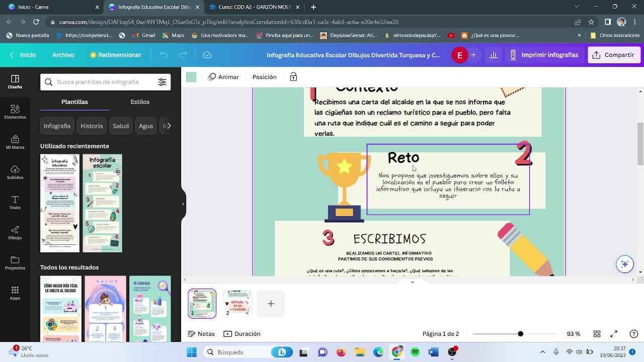Click the cloud save status icon

207,55
